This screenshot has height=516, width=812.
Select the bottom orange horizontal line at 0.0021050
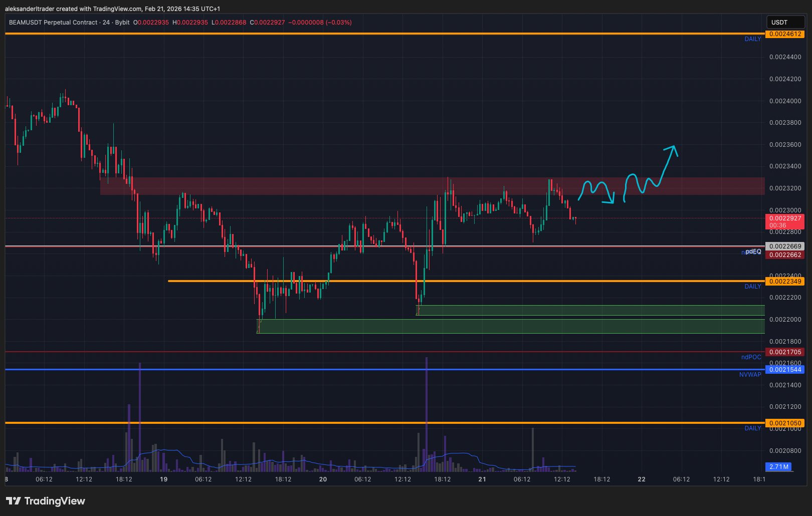[385, 423]
